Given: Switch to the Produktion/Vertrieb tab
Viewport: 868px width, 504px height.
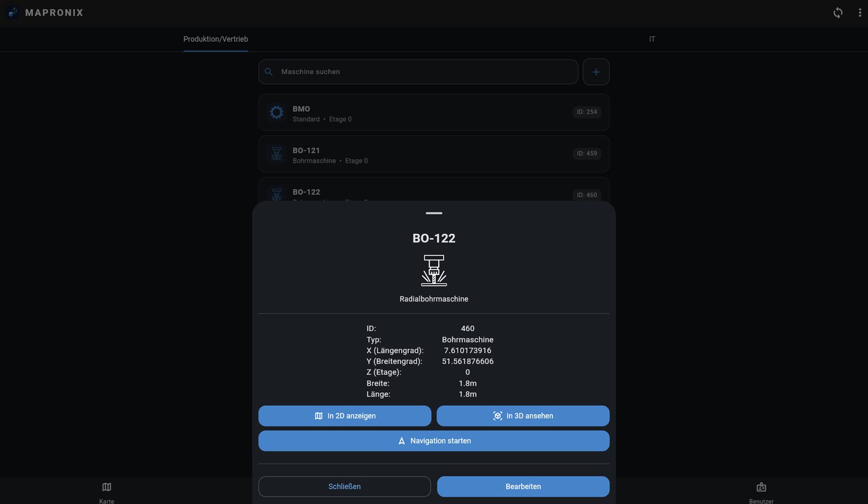Looking at the screenshot, I should click(x=216, y=39).
